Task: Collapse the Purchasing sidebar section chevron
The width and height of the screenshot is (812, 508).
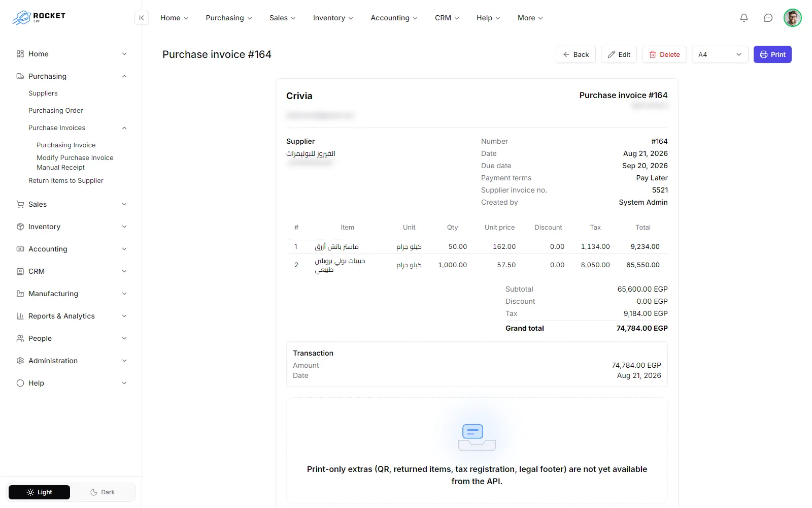Action: tap(124, 76)
